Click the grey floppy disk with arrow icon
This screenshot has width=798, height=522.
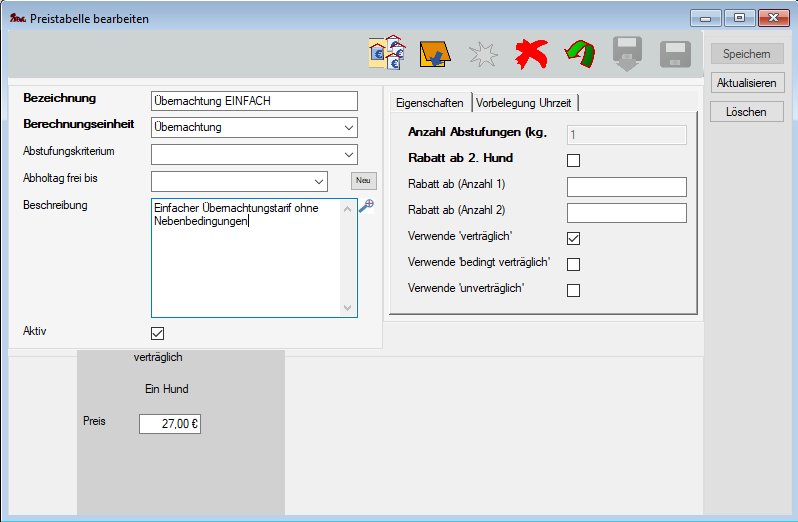(627, 54)
